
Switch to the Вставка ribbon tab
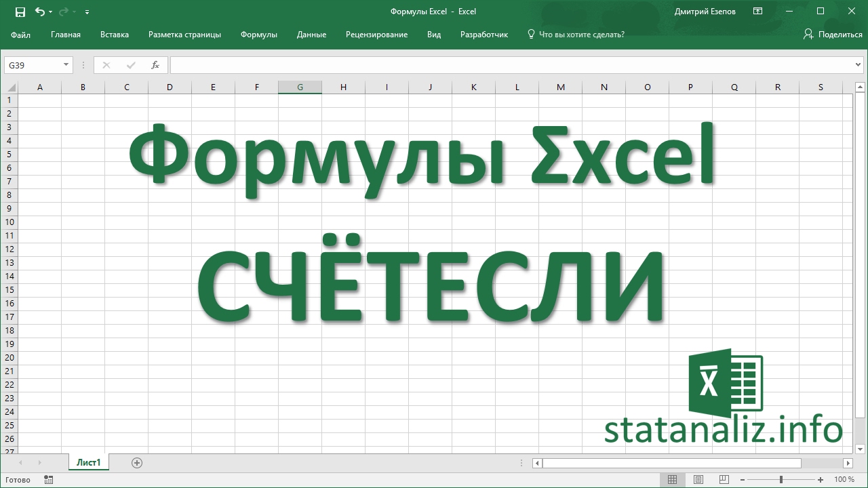115,35
